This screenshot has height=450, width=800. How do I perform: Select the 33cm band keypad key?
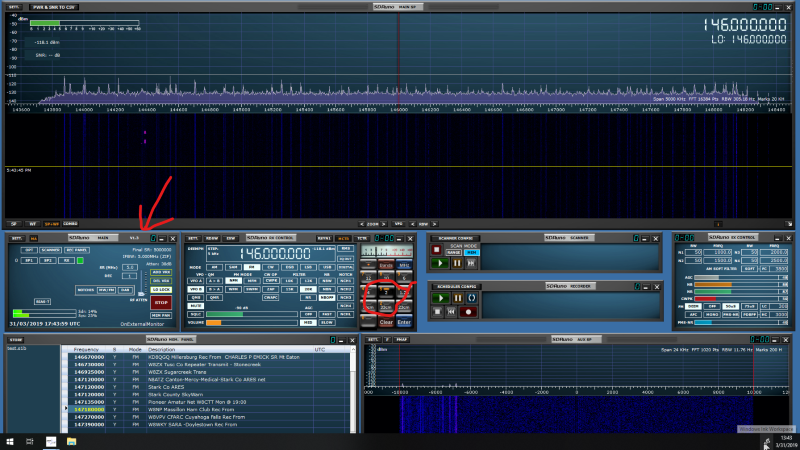pos(386,307)
